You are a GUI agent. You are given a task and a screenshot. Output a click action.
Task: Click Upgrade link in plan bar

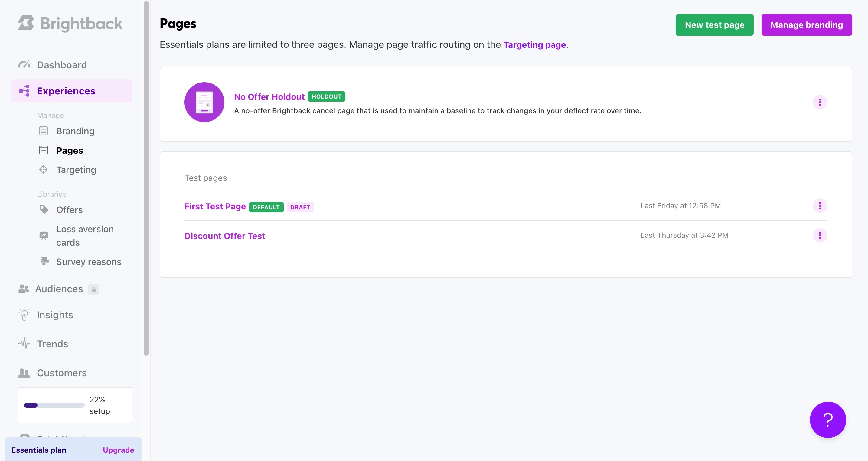coord(118,450)
